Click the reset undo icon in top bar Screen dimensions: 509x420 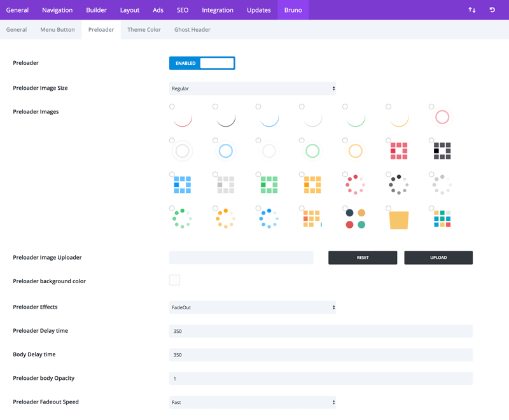point(492,10)
